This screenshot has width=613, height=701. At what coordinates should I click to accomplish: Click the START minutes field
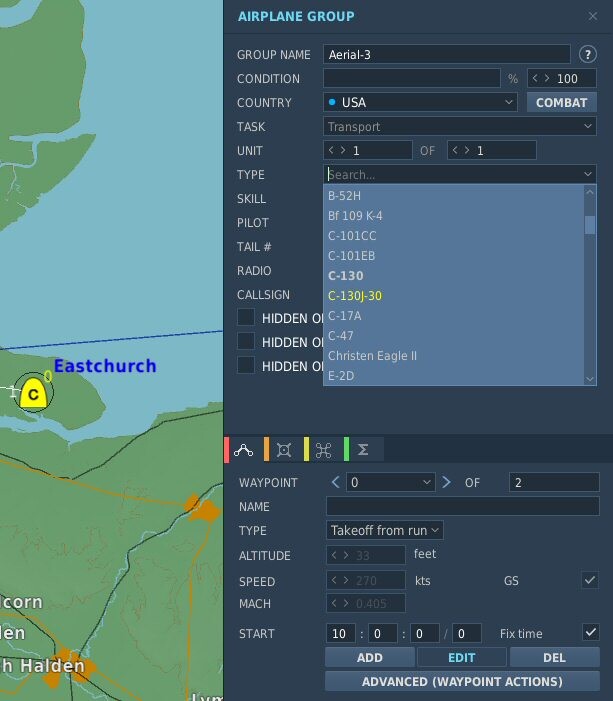click(x=383, y=633)
